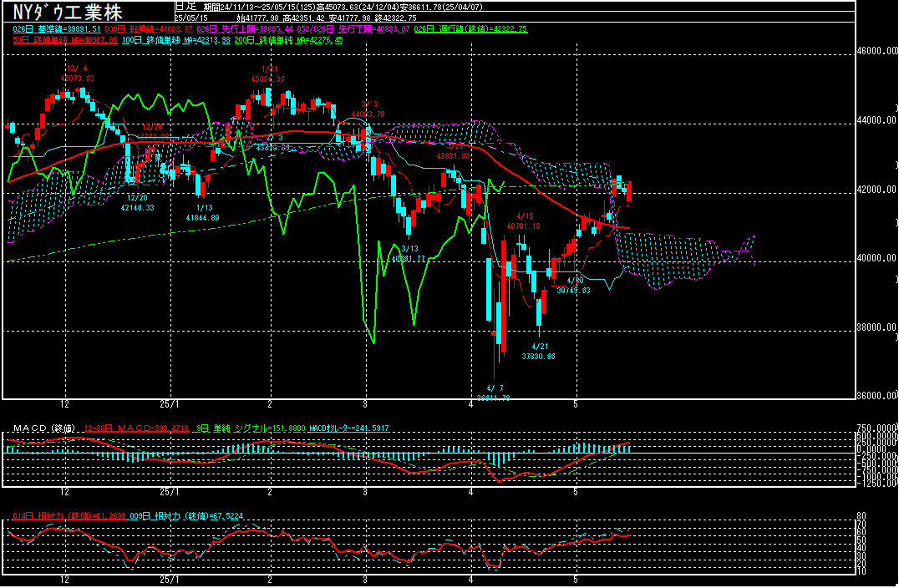
Task: Select the 009日 相対力(終値)=67.5224 legend
Action: tap(186, 516)
